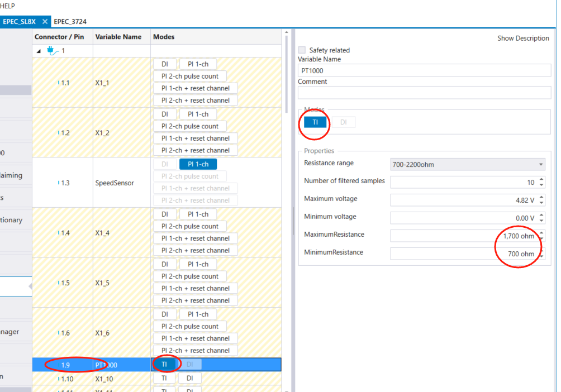
Task: Click the Comment input field
Action: click(425, 93)
